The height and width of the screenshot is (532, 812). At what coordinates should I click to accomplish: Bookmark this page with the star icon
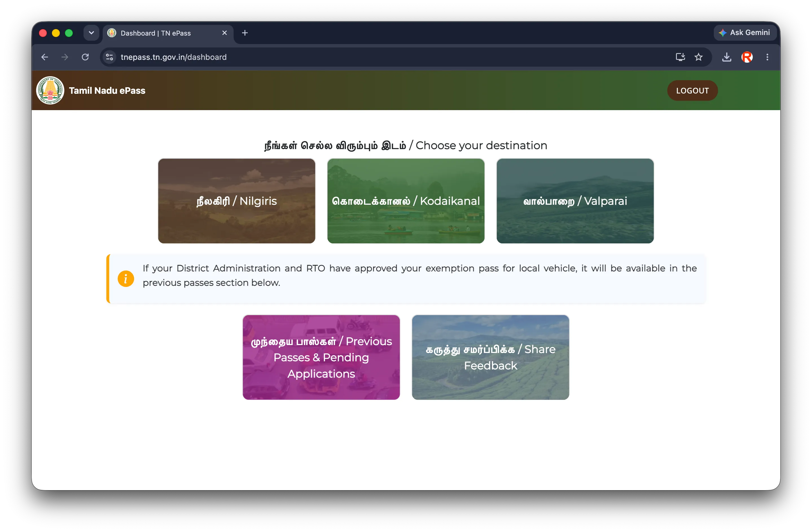pyautogui.click(x=698, y=57)
